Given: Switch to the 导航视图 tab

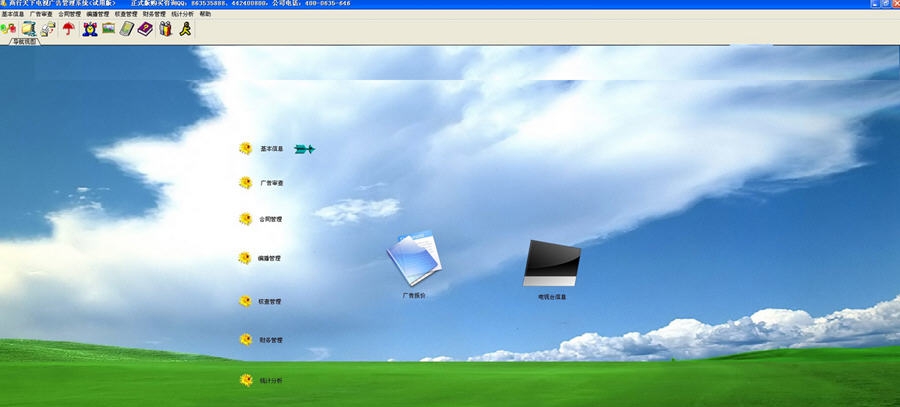Looking at the screenshot, I should [x=24, y=41].
